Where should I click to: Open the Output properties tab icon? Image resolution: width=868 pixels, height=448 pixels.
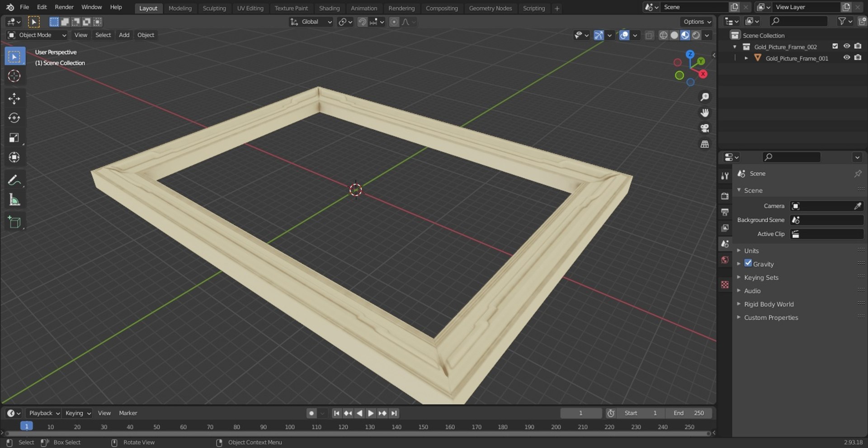tap(725, 212)
